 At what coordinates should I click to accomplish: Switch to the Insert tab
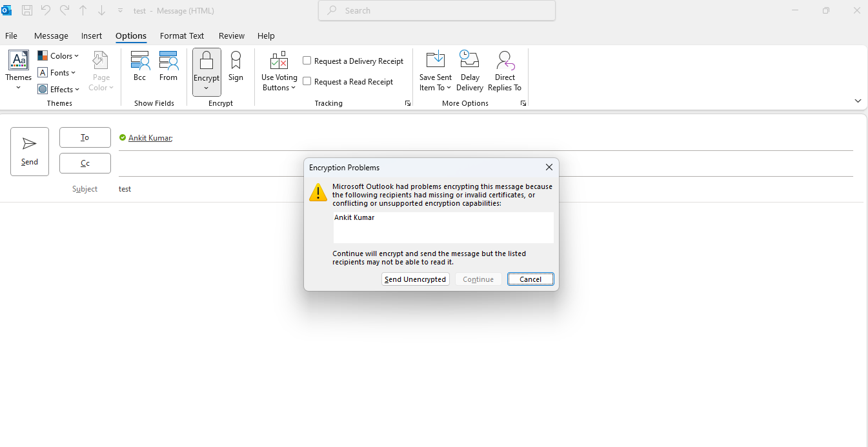[x=92, y=35]
